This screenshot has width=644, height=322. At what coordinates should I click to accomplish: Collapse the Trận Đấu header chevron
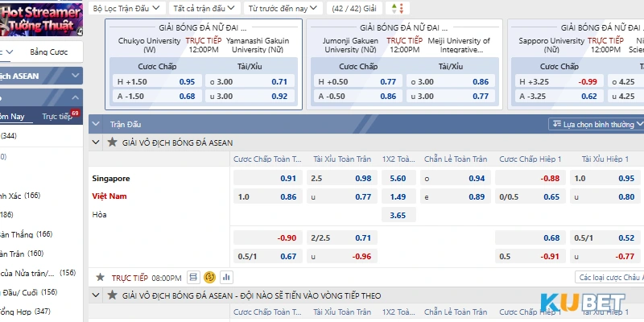pos(96,124)
